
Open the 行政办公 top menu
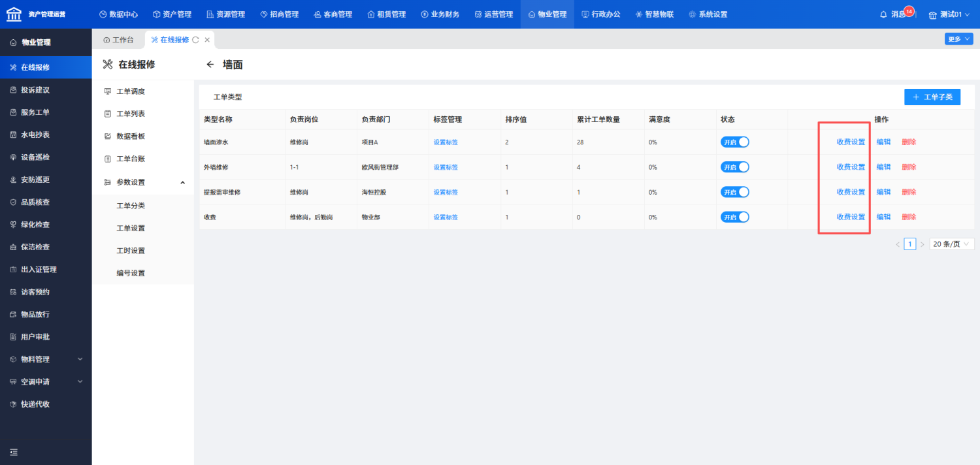click(x=601, y=14)
